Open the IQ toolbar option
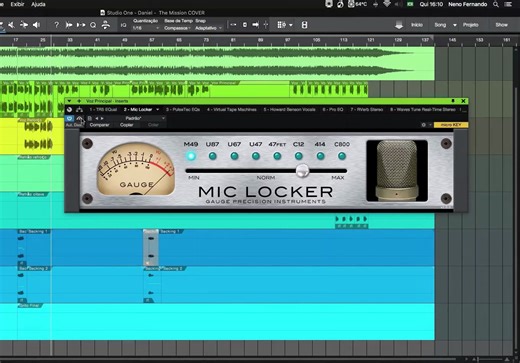520x363 pixels. click(x=123, y=25)
